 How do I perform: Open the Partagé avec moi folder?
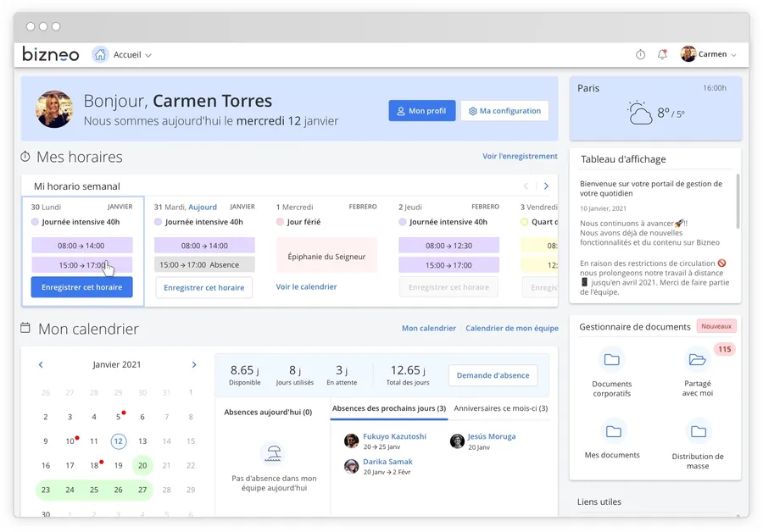[697, 360]
